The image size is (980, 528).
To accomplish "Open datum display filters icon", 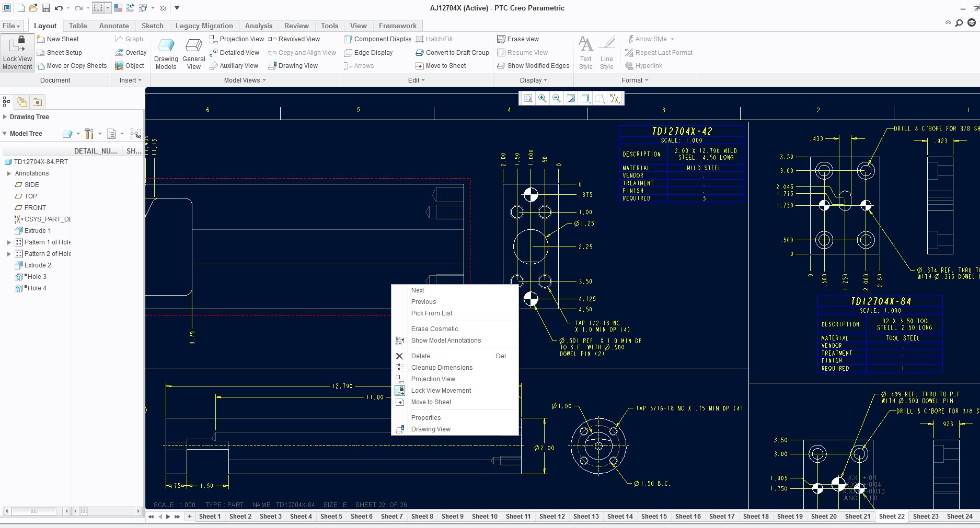I will point(615,98).
